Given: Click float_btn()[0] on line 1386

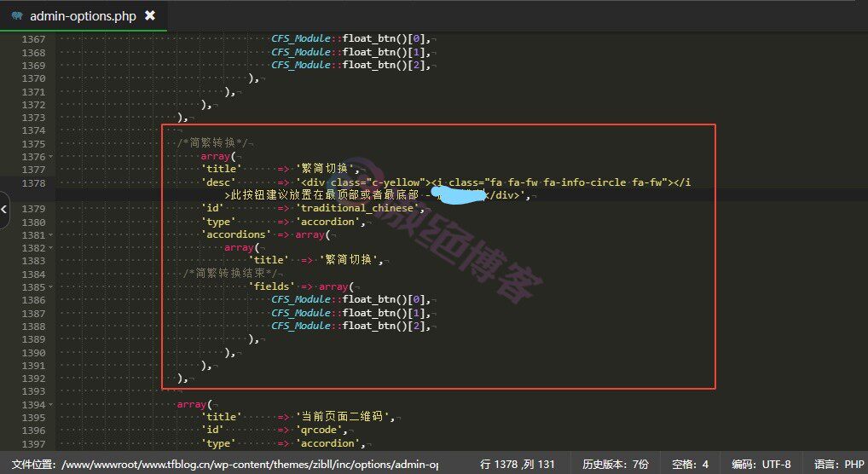Looking at the screenshot, I should click(x=383, y=299).
